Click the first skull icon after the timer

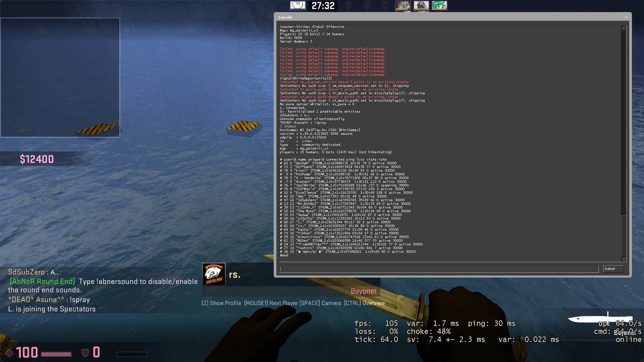pyautogui.click(x=348, y=5)
